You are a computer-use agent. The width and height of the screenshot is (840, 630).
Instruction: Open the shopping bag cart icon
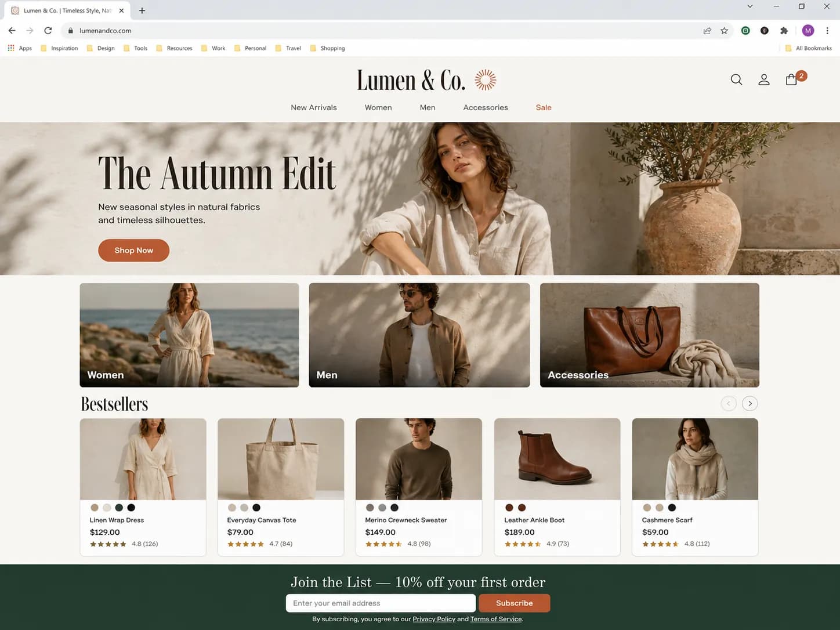coord(791,79)
